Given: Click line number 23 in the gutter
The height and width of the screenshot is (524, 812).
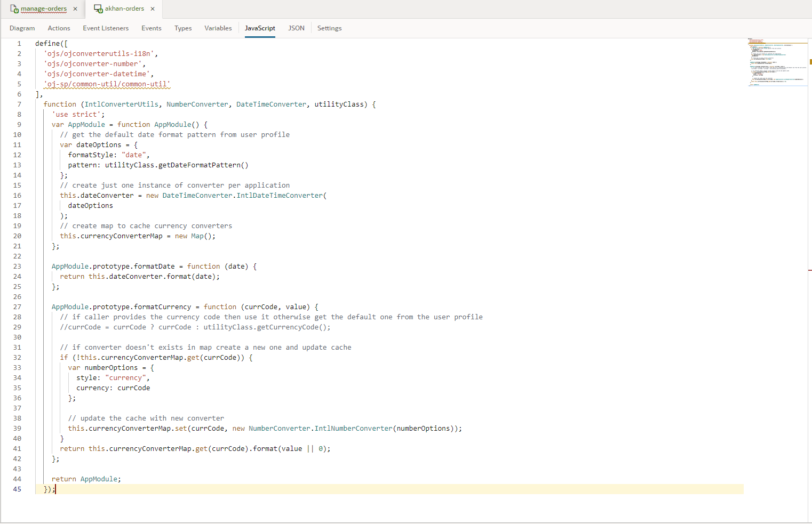Looking at the screenshot, I should click(x=17, y=267).
